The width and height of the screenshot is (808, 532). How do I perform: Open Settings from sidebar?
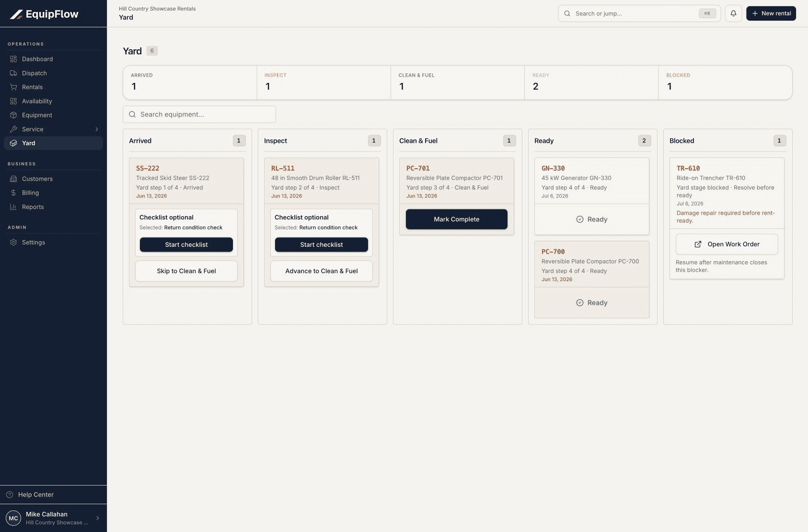(x=53, y=243)
